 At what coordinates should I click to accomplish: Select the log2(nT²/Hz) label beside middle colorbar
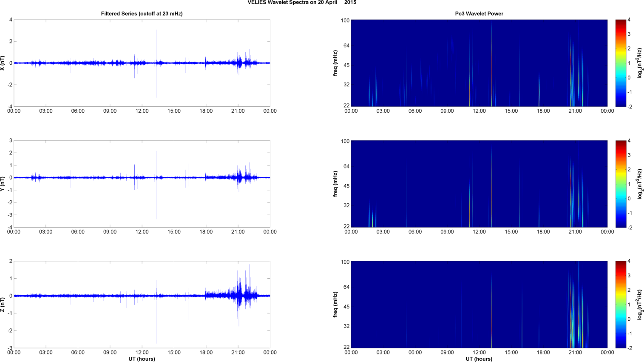(640, 184)
